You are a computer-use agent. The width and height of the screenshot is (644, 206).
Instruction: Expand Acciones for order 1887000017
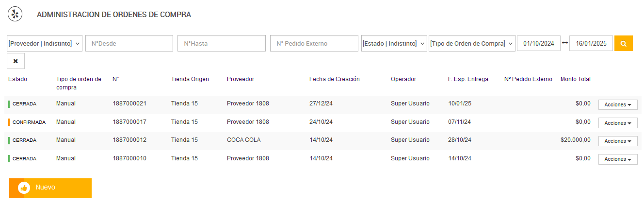point(617,123)
